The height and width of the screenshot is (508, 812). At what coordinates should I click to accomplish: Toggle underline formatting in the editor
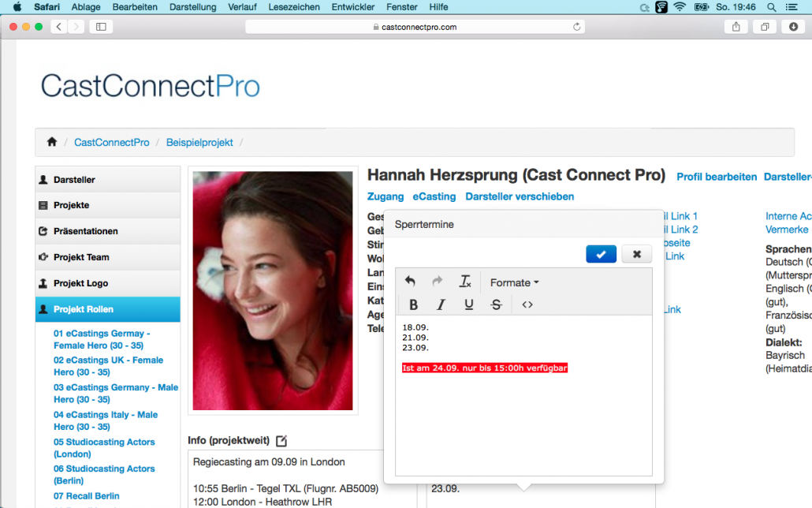[468, 304]
